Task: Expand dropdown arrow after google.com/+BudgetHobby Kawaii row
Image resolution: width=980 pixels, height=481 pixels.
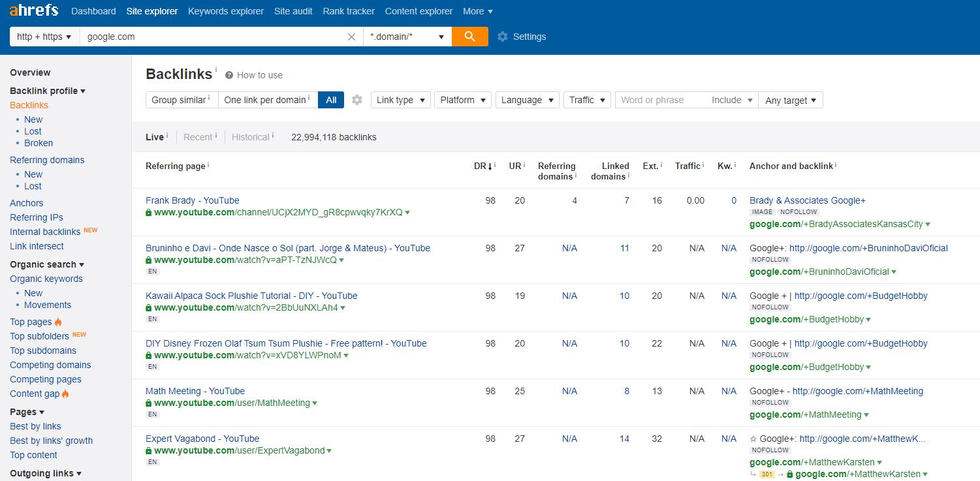Action: (868, 320)
